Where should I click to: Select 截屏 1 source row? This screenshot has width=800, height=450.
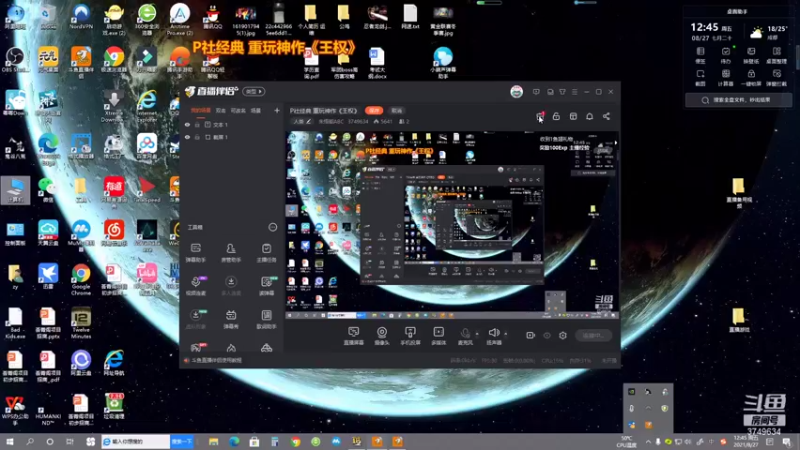coord(231,137)
